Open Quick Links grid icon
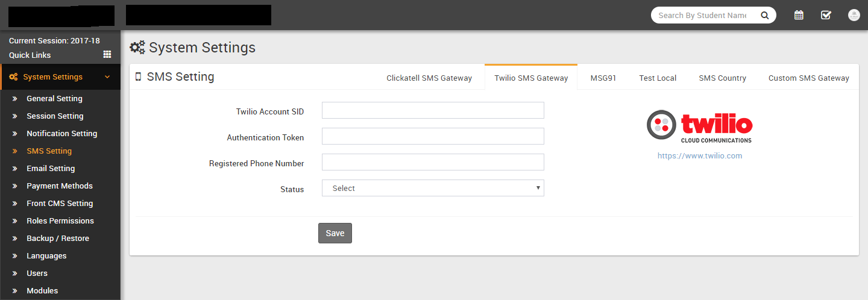 click(107, 55)
